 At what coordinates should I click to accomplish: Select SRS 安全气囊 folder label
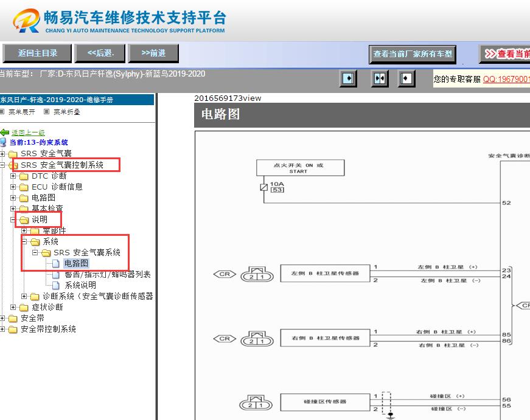point(46,154)
